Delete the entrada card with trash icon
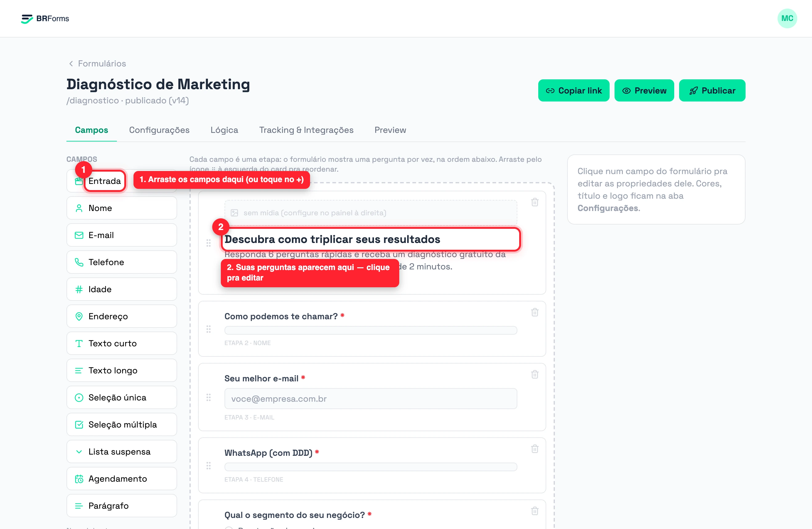Image resolution: width=812 pixels, height=529 pixels. [535, 202]
